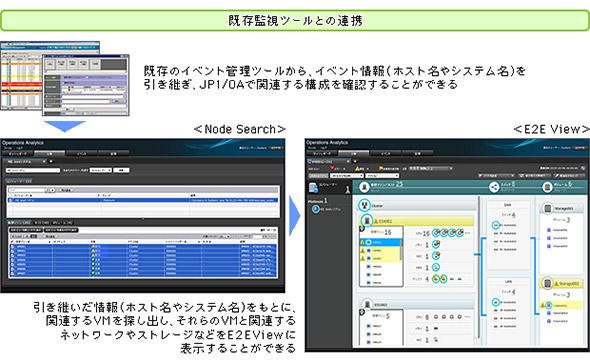Click the switch share-style icon in E2E header
Viewport: 590px width, 362px height.
pos(494,187)
